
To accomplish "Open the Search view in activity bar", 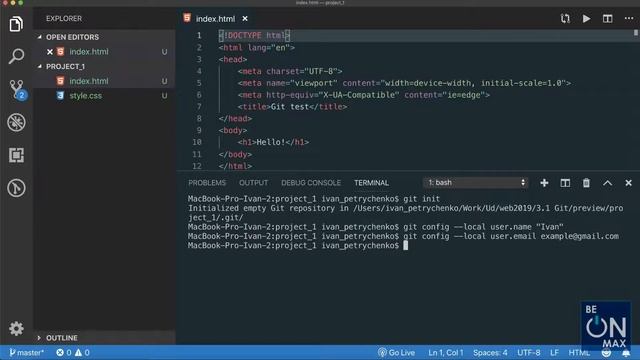I will point(16,56).
